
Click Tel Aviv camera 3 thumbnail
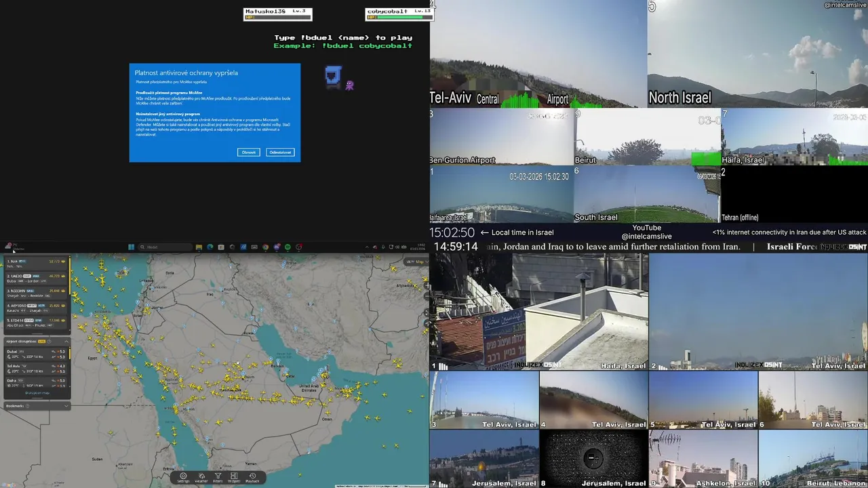(484, 400)
